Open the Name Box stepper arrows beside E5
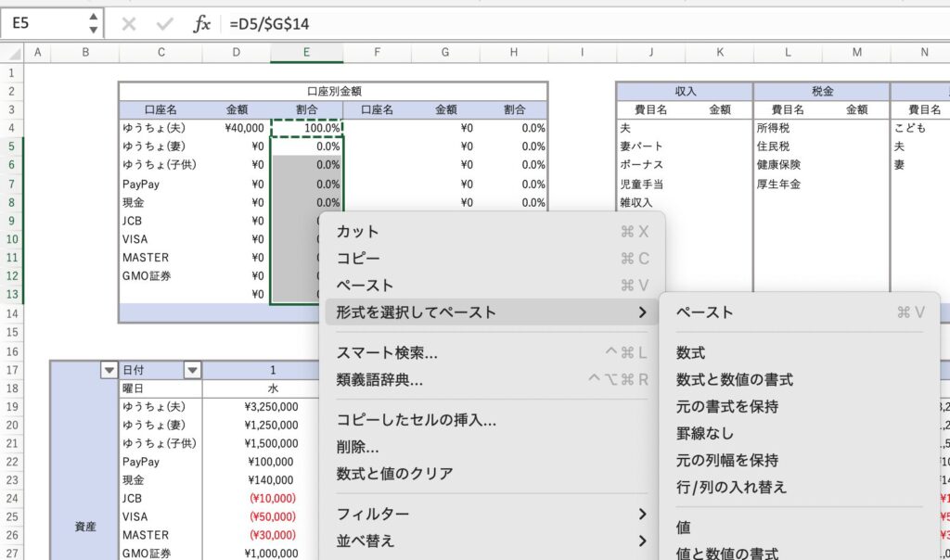The height and width of the screenshot is (560, 950). point(92,24)
